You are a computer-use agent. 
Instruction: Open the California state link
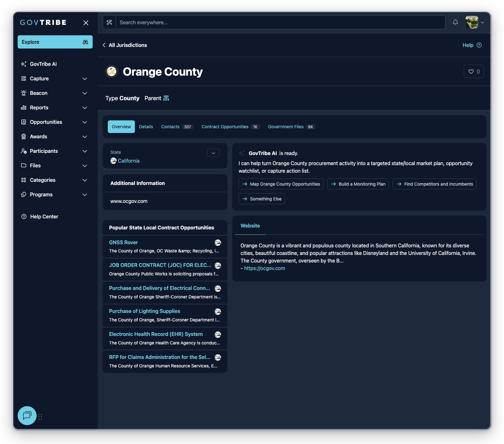pos(129,161)
